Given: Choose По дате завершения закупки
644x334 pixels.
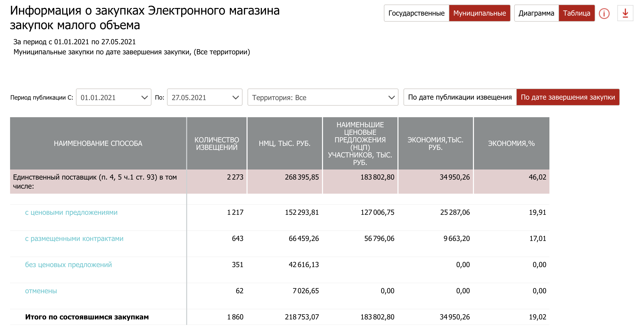Looking at the screenshot, I should (x=568, y=97).
